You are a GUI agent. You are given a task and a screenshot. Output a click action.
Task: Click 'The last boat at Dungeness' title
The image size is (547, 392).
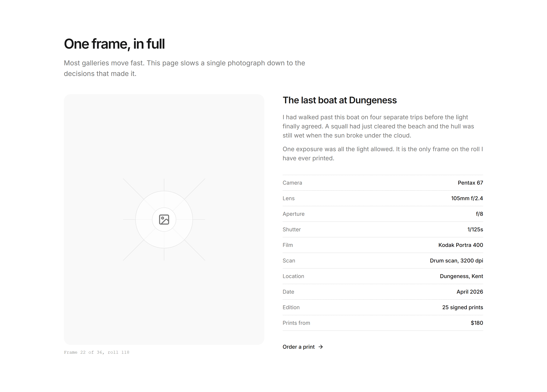(340, 100)
